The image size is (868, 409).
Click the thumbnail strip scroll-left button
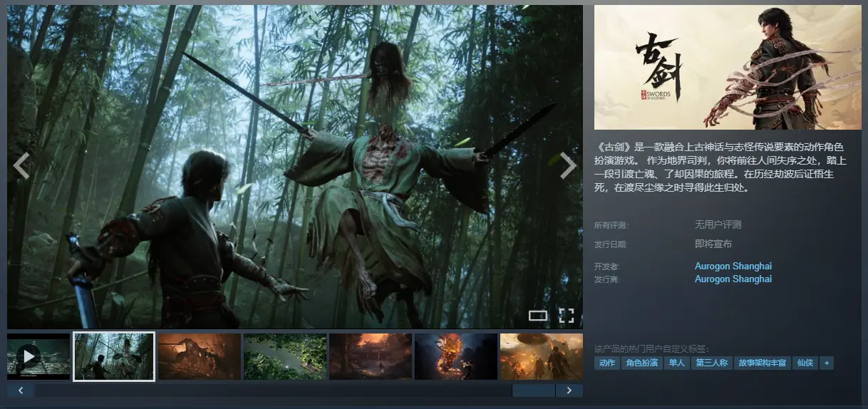(21, 390)
